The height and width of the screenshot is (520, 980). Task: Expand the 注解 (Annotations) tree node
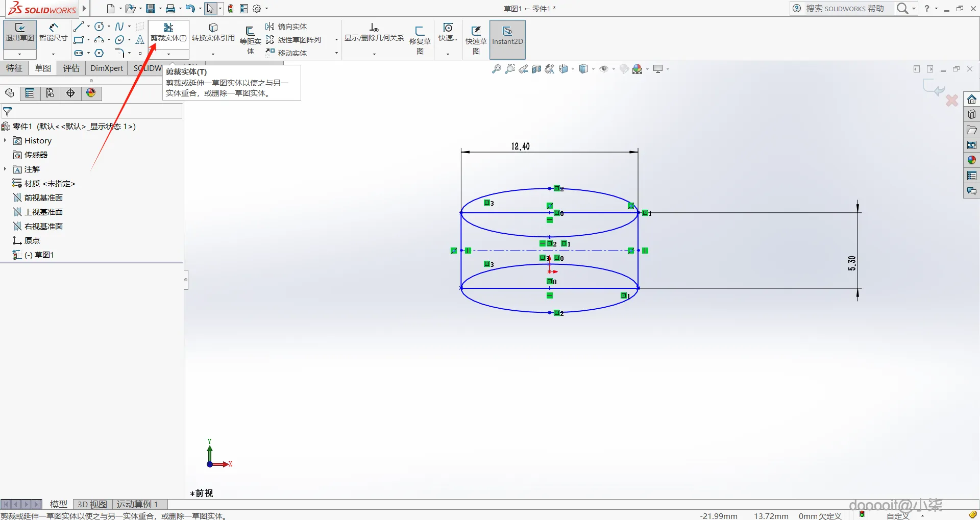(x=5, y=169)
